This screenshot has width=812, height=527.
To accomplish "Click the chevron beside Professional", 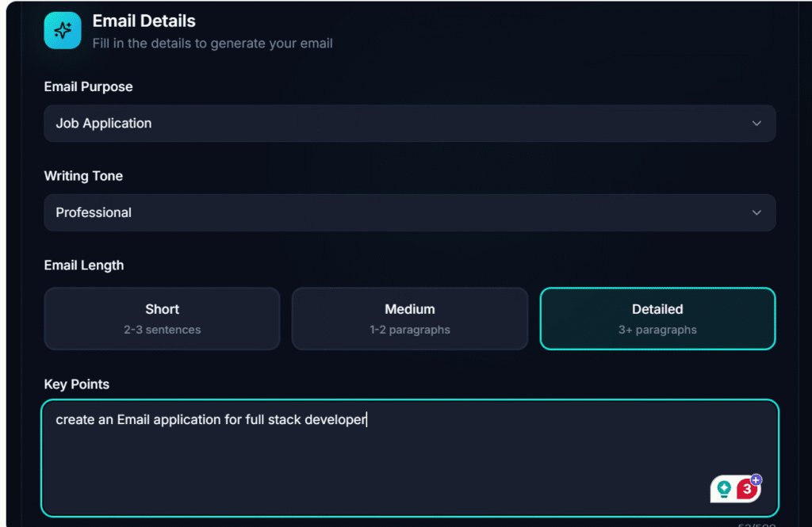I will (756, 212).
